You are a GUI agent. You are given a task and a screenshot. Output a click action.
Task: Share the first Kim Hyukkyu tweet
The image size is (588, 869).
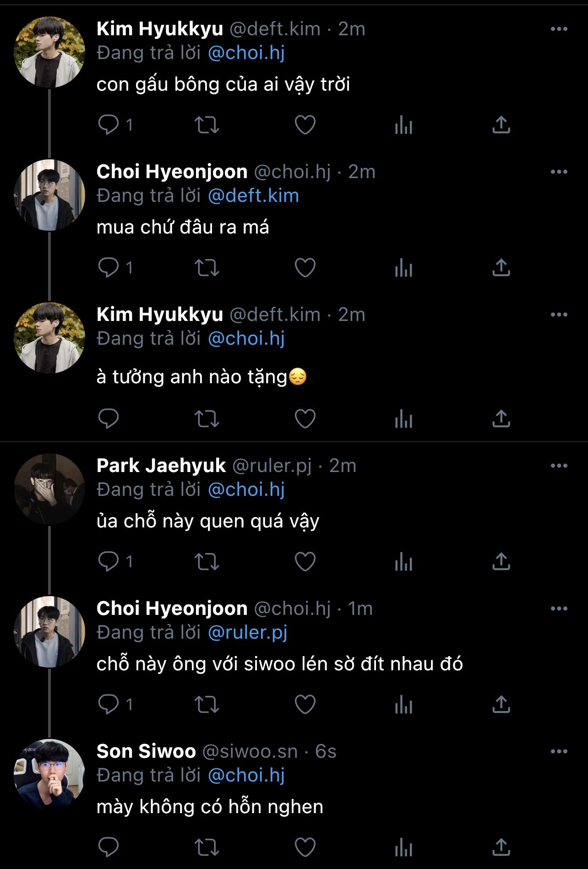click(501, 125)
